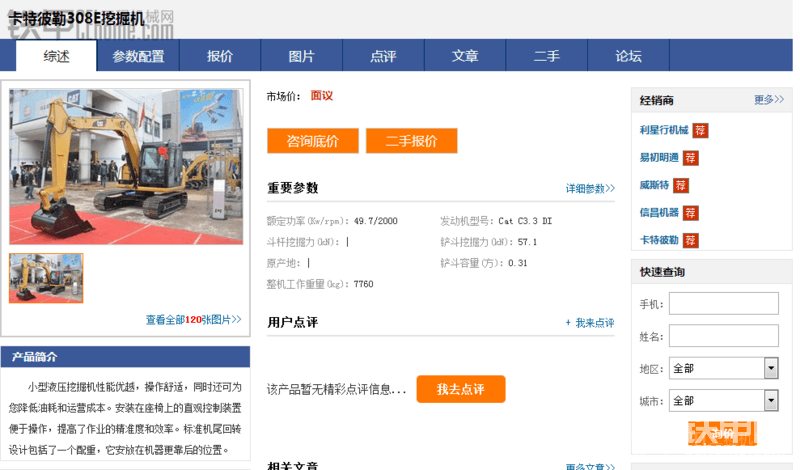Click the 卡特彼勒308E挖掘机 page title
The width and height of the screenshot is (800, 470).
(77, 18)
